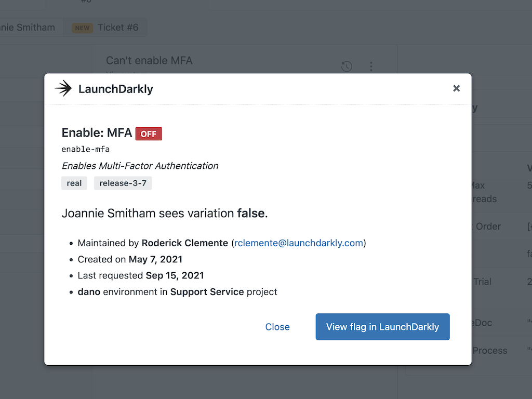Click the LaunchDarkly title in dialog header

pos(115,89)
